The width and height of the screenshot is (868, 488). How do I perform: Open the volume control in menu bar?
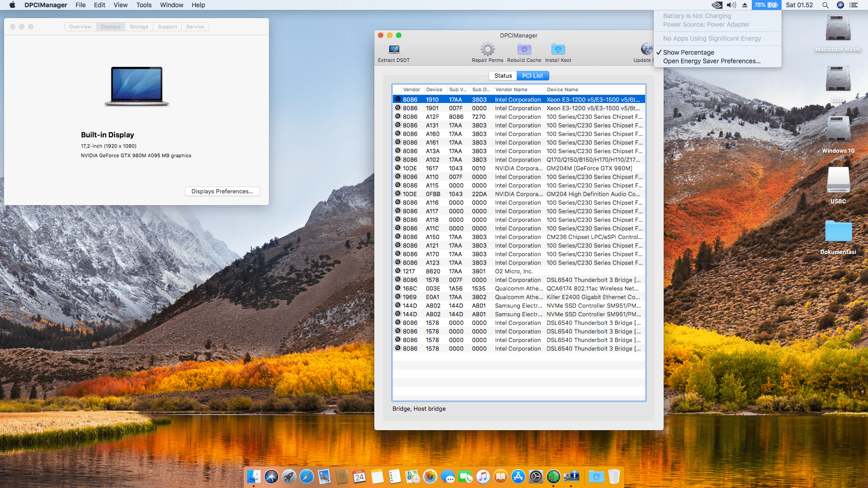(x=731, y=5)
